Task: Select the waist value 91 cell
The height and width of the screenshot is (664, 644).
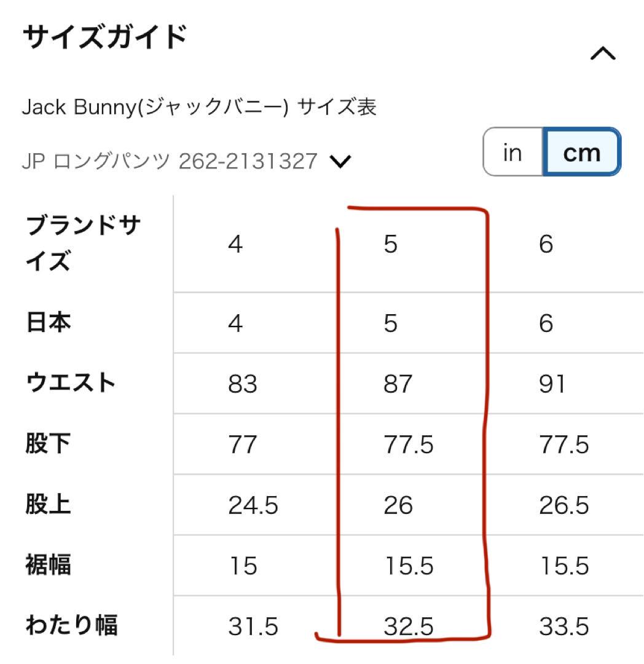Action: point(552,384)
